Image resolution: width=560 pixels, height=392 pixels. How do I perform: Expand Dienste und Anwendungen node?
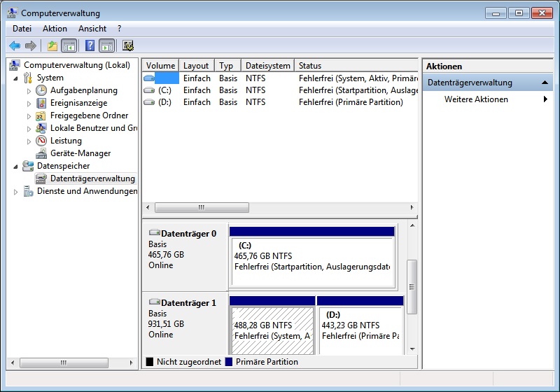15,192
